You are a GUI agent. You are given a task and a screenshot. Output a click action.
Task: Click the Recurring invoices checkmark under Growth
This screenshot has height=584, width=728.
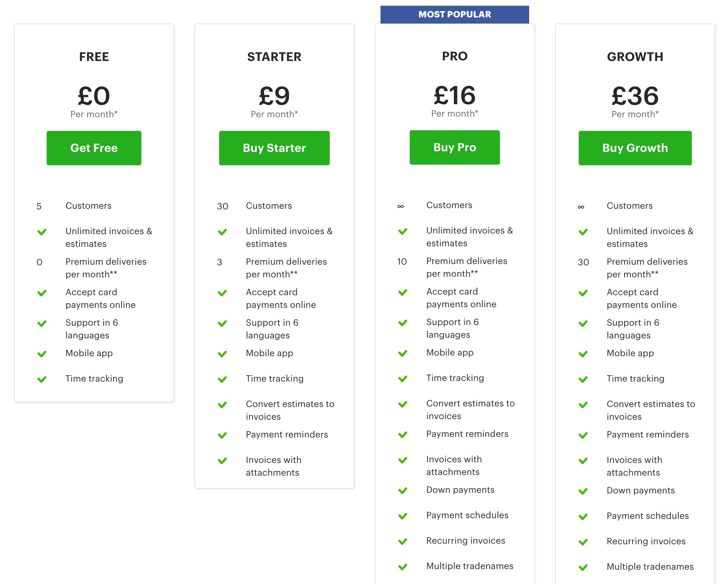click(583, 542)
